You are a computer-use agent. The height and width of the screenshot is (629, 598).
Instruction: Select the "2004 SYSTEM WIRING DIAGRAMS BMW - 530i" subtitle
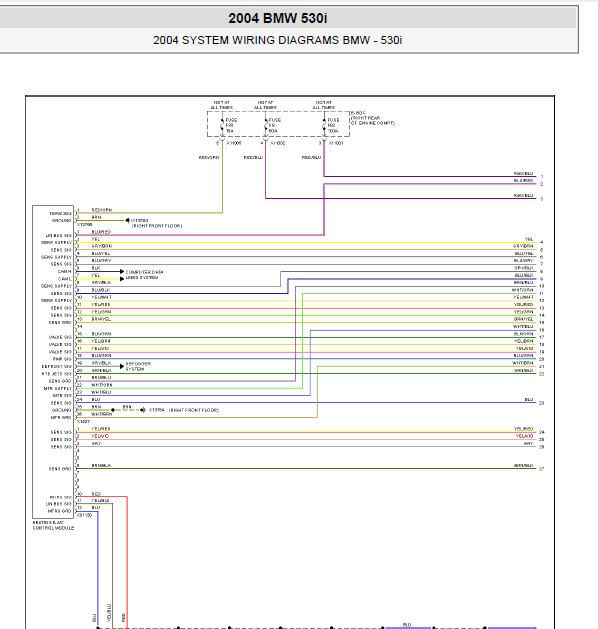pyautogui.click(x=278, y=40)
